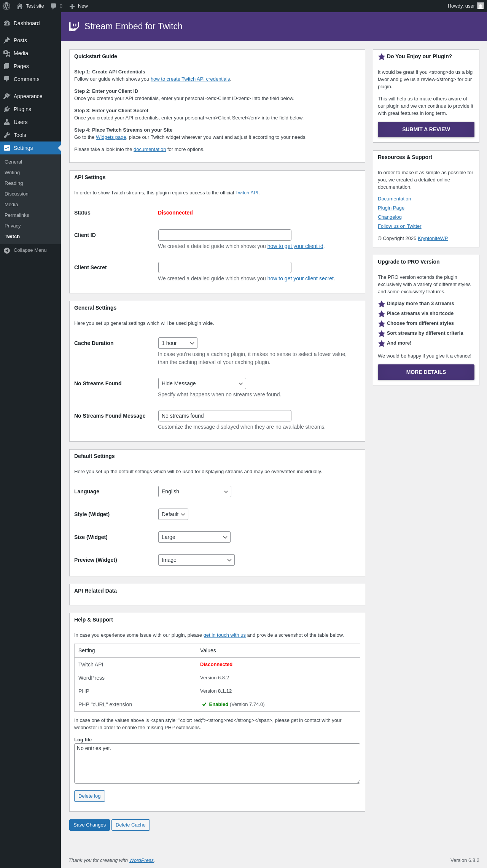The height and width of the screenshot is (868, 487).
Task: Focus the Client ID input field
Action: (x=225, y=235)
